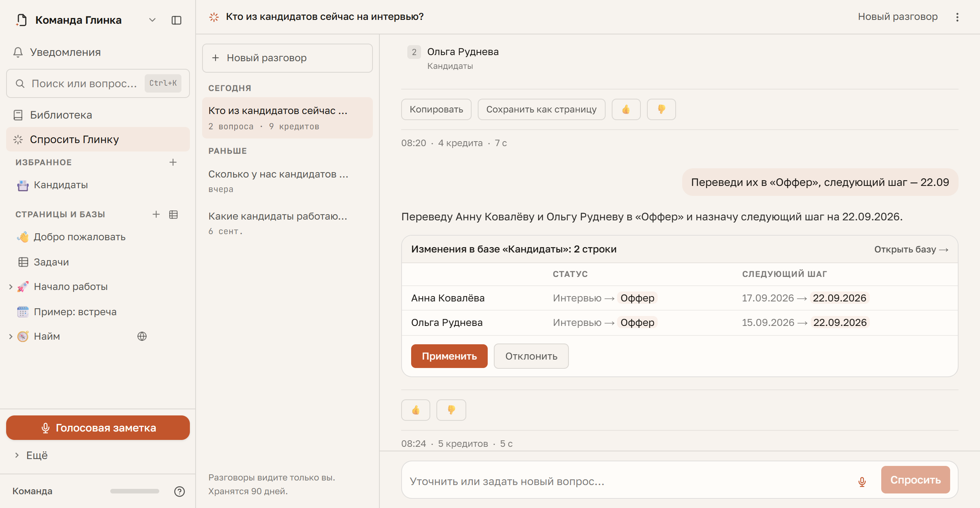Focus the Уточнить или задать новый вопрос field
980x508 pixels.
[x=628, y=481]
